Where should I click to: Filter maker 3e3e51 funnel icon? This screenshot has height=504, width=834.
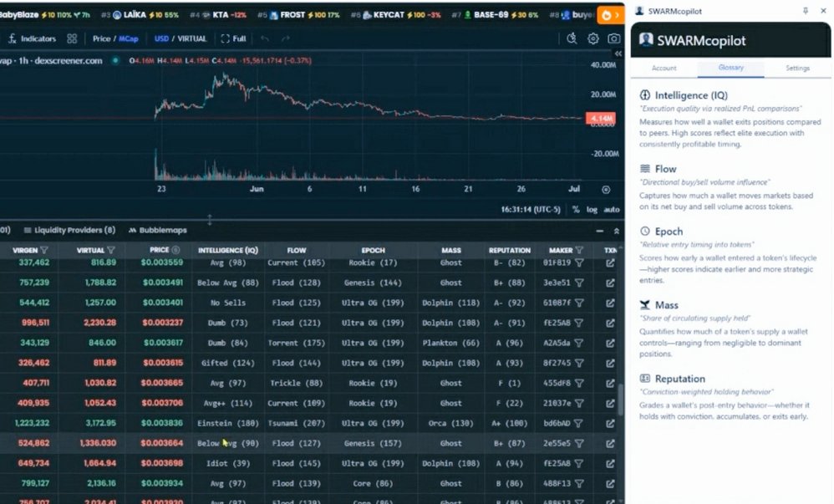[579, 283]
